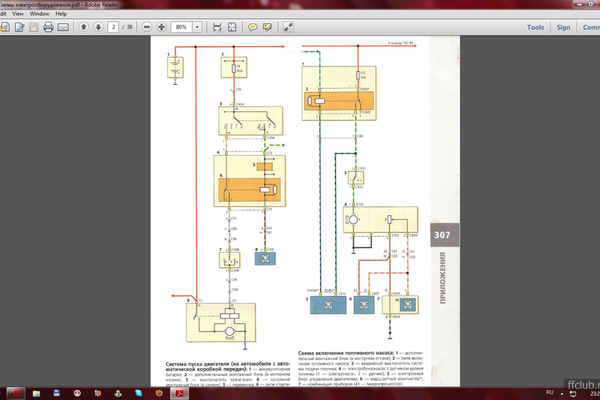Click the page number field showing 2
The width and height of the screenshot is (600, 400).
coord(113,27)
